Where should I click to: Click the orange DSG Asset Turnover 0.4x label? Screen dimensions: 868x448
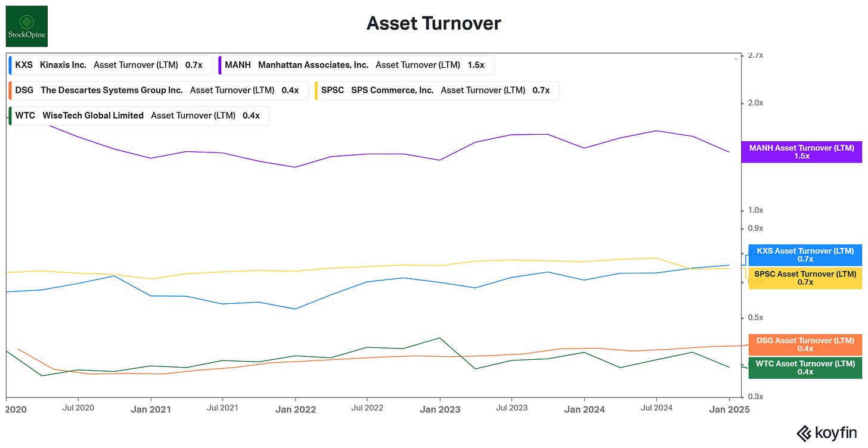click(x=805, y=345)
